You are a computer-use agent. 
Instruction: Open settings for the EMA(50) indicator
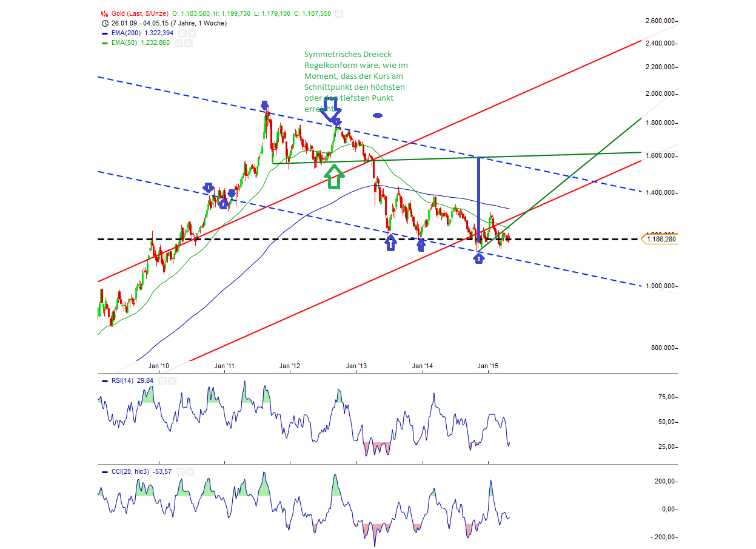point(179,44)
